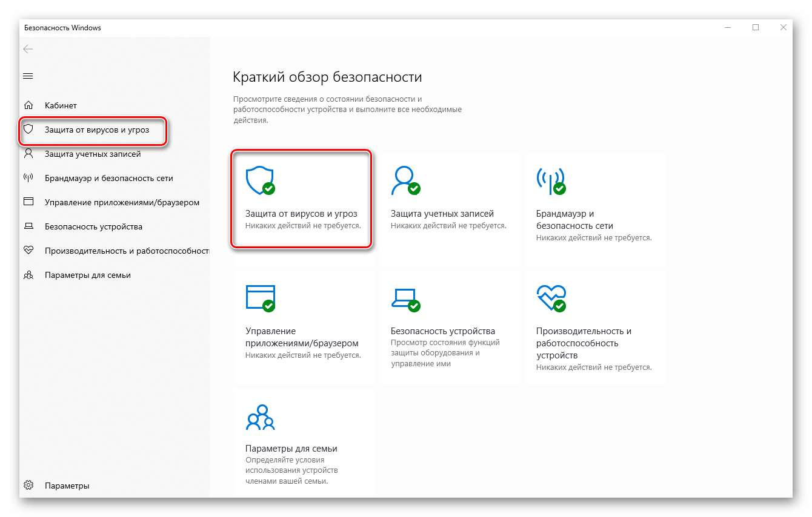Open the Защита от вирусов и угроз tile title
The width and height of the screenshot is (812, 517).
(x=301, y=214)
